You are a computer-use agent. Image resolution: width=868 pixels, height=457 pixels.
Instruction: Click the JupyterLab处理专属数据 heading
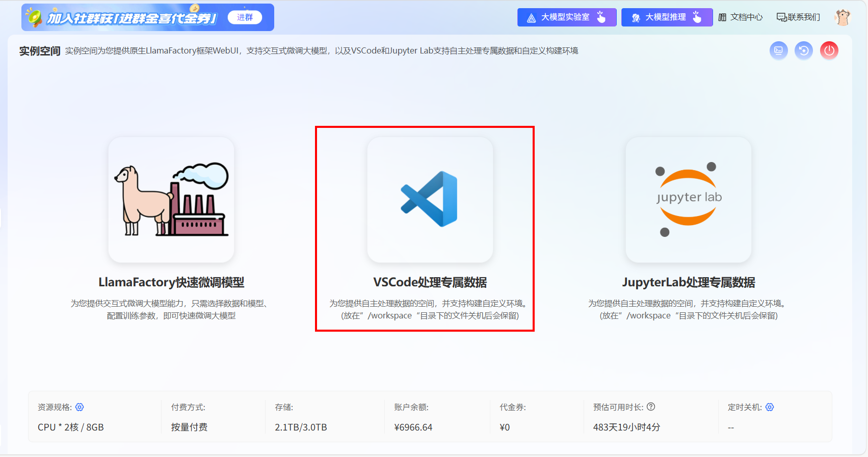[688, 282]
